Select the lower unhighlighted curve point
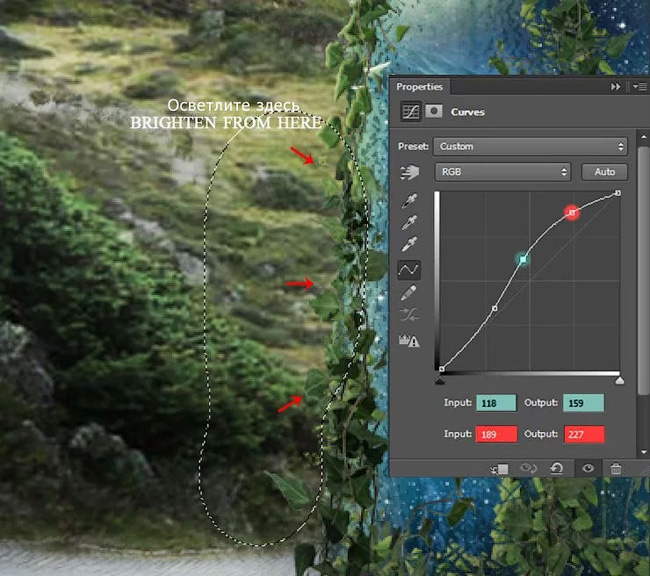 tap(495, 309)
